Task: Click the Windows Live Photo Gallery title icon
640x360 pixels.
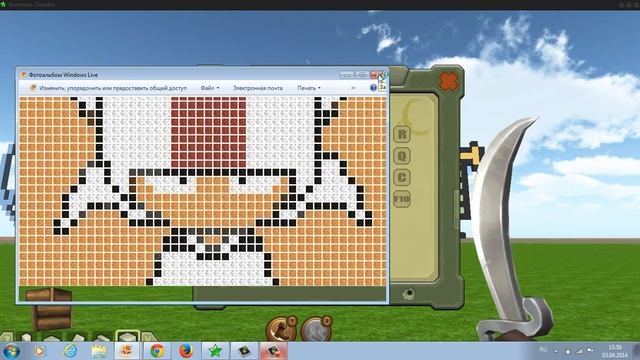Action: (23, 75)
